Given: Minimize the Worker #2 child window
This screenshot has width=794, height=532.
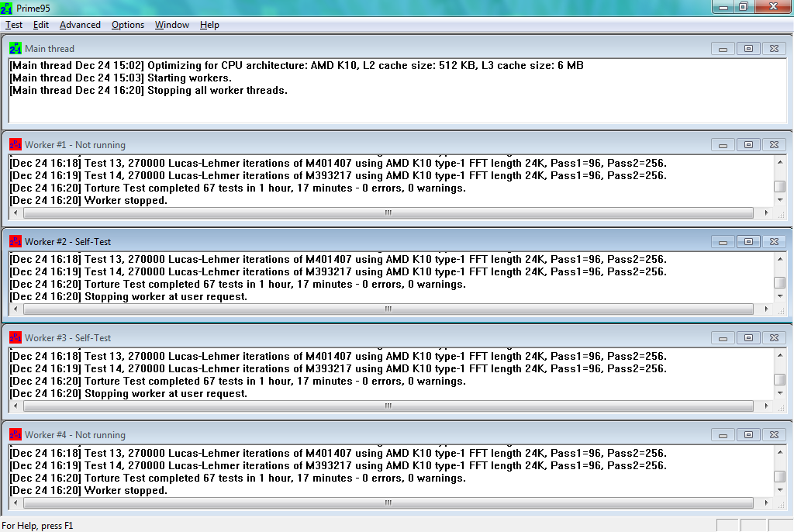Looking at the screenshot, I should point(723,242).
